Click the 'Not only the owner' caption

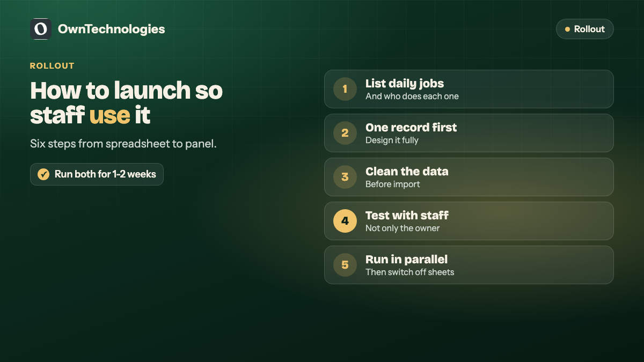[402, 228]
